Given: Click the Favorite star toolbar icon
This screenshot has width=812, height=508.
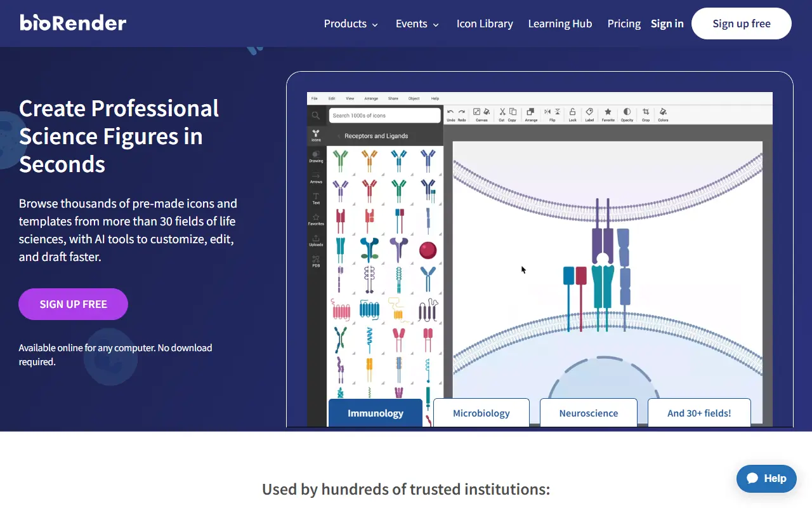Looking at the screenshot, I should [608, 112].
